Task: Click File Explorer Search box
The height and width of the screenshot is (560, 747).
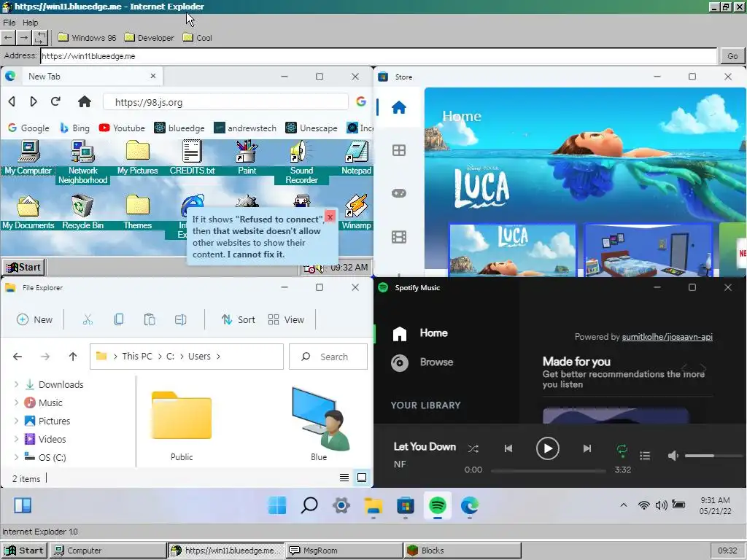Action: 328,356
